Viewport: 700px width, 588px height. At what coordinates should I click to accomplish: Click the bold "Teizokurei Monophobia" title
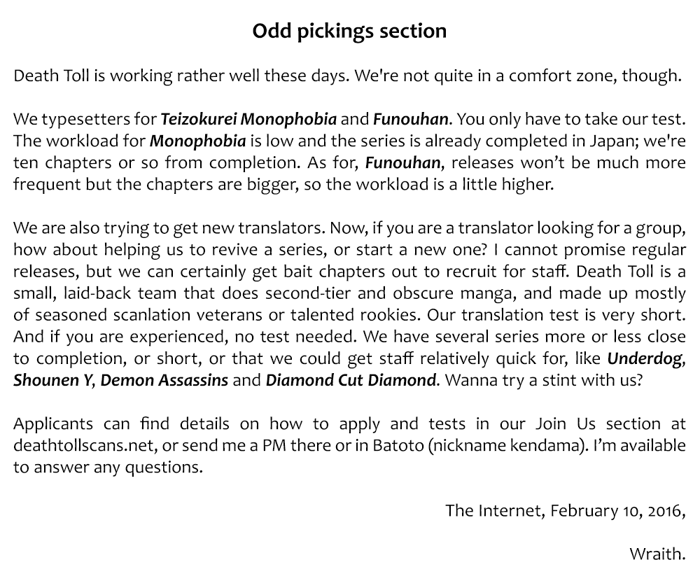click(x=248, y=118)
